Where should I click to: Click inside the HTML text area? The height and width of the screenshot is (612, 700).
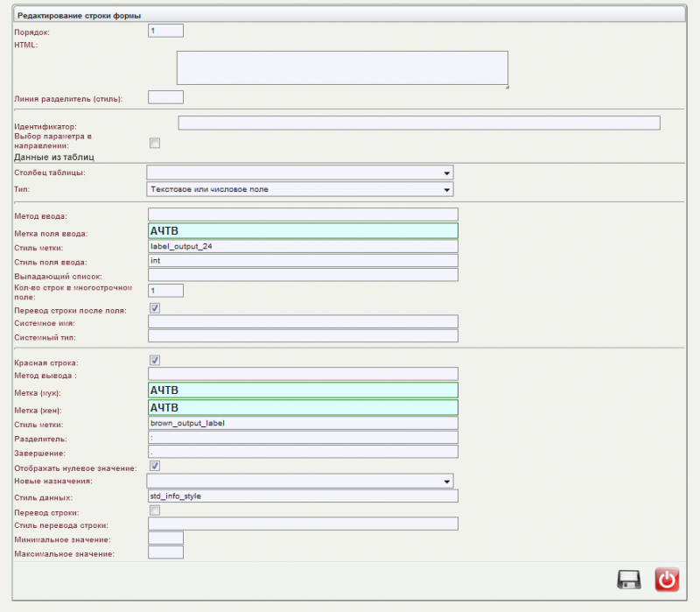341,67
